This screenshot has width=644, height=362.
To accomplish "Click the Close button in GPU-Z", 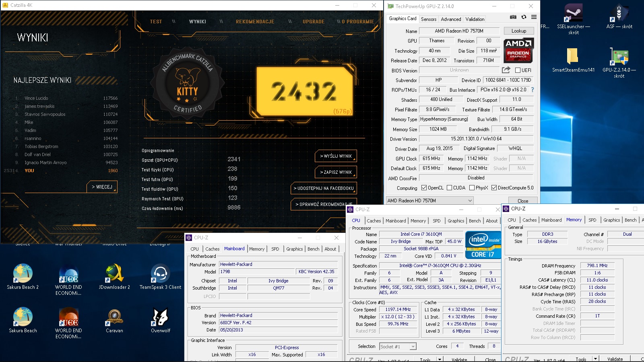I will [523, 201].
